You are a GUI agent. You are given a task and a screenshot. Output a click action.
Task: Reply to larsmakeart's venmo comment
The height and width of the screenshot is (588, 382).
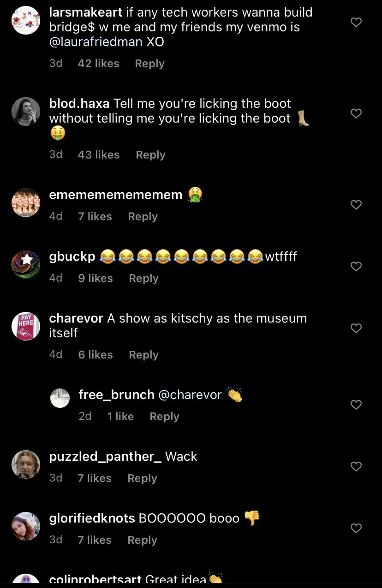(149, 64)
